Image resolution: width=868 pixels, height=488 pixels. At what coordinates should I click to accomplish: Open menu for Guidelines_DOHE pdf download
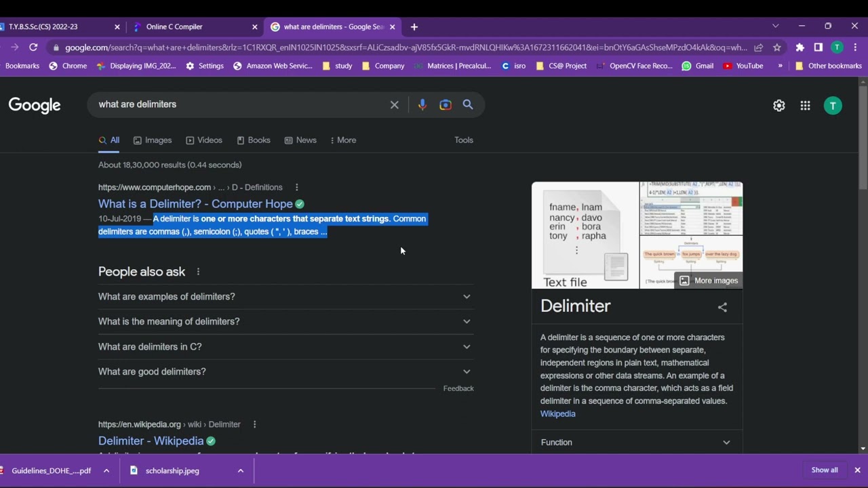[106, 470]
